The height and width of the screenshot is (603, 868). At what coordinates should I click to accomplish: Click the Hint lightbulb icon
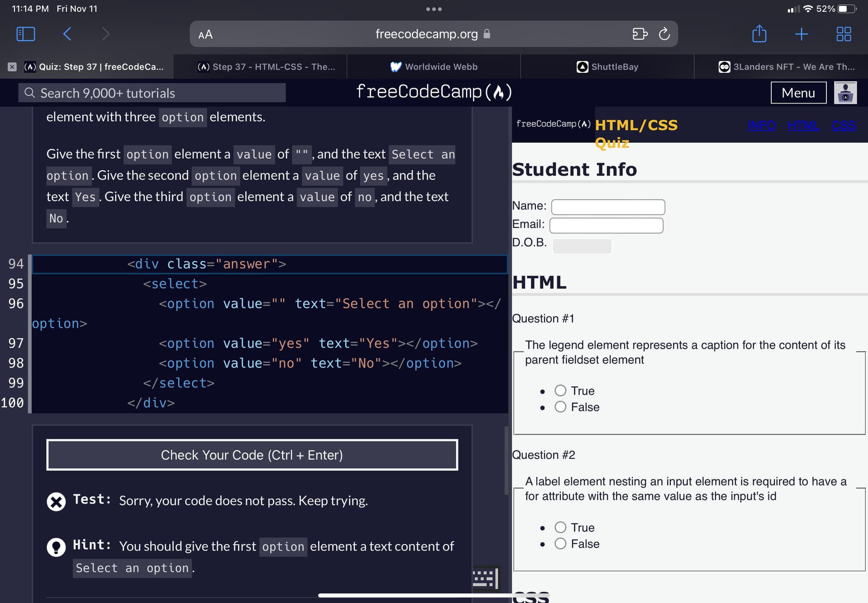56,547
